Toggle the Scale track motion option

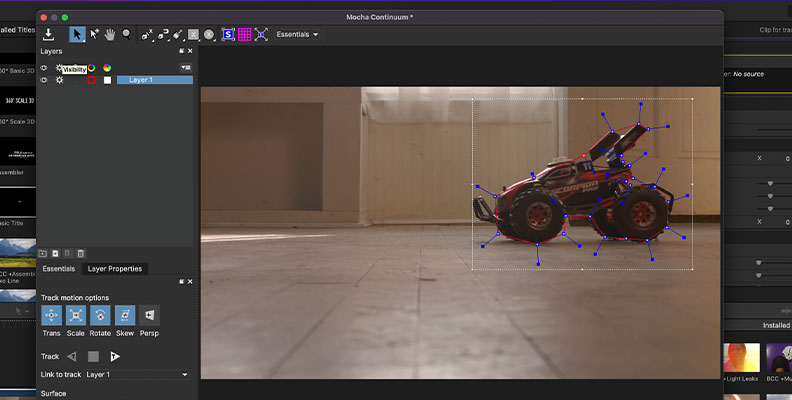[76, 315]
